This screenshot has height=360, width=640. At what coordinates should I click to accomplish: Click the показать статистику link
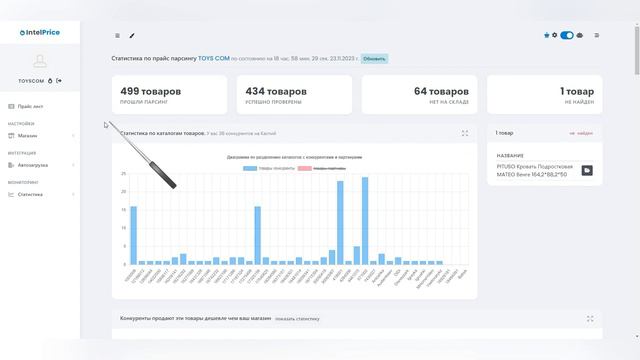click(x=297, y=319)
